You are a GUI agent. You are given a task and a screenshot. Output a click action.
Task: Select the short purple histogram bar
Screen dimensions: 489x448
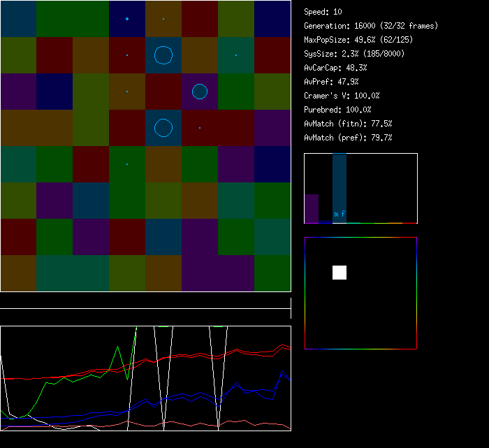(312, 208)
